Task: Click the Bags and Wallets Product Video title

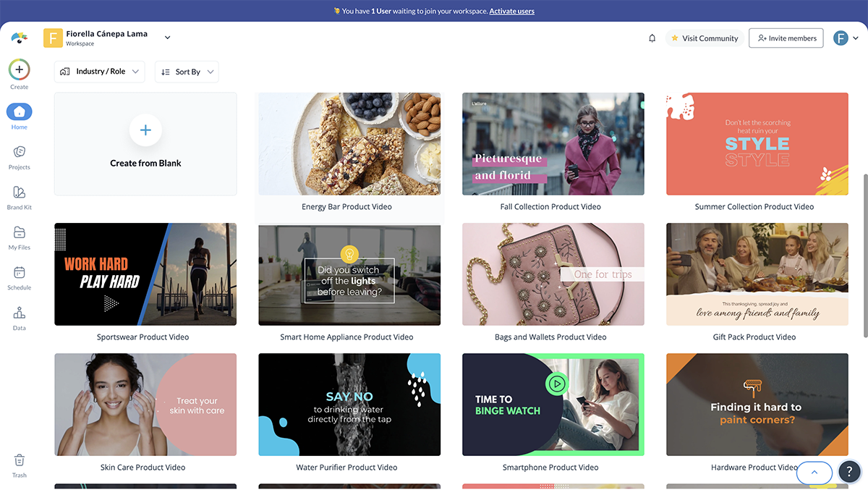Action: click(x=550, y=337)
